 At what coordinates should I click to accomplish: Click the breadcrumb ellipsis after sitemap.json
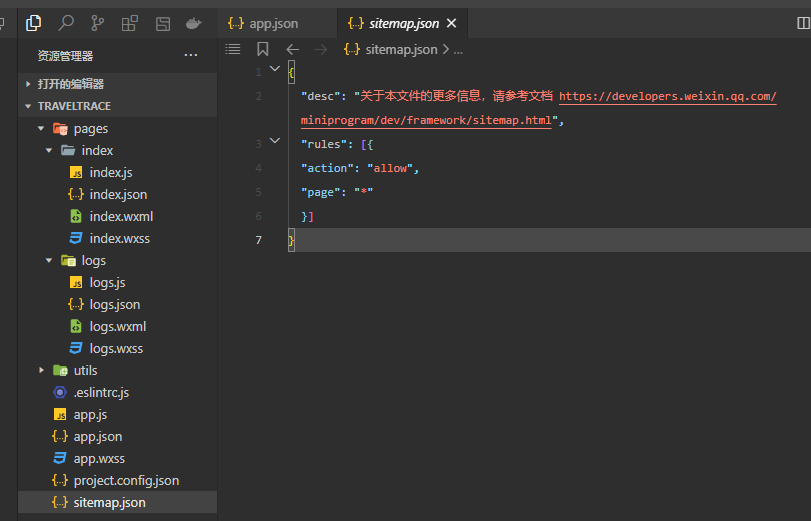point(458,50)
